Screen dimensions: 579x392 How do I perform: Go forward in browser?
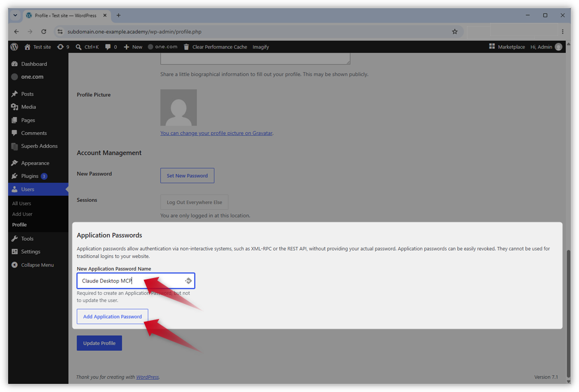click(30, 32)
